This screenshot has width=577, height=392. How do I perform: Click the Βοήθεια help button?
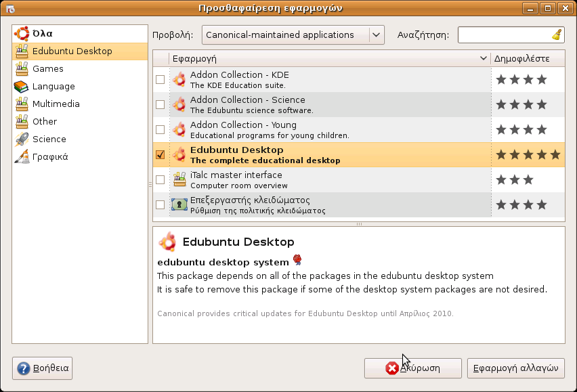pos(42,368)
